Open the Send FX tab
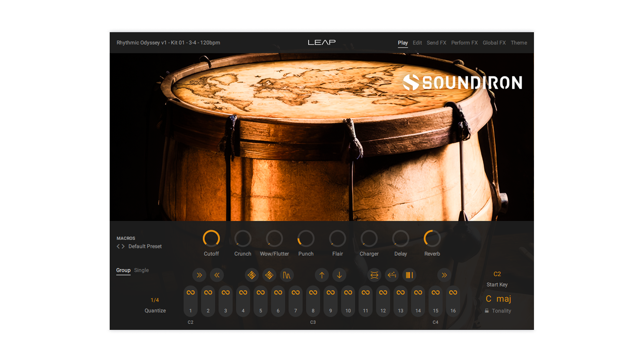The height and width of the screenshot is (362, 644). pyautogui.click(x=436, y=43)
